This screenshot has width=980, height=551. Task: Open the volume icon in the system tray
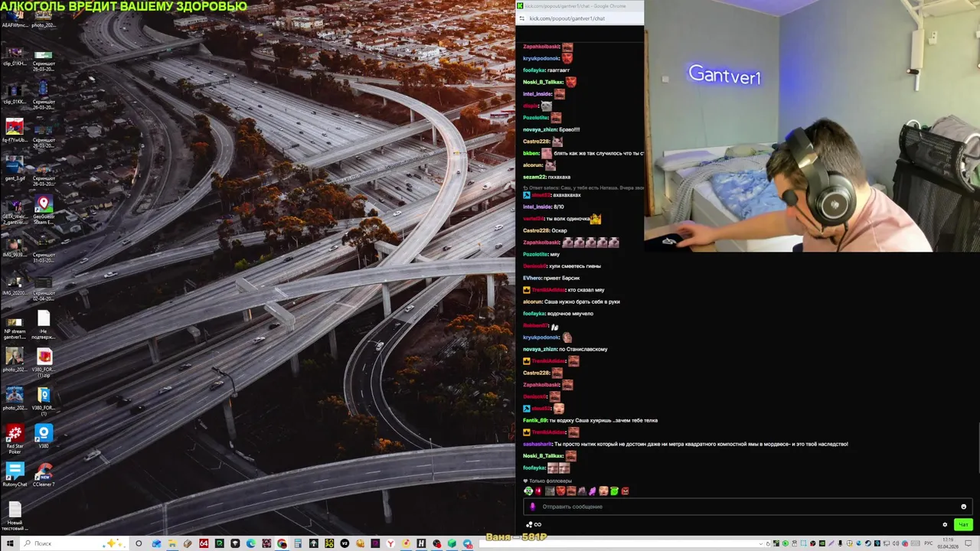tap(896, 543)
